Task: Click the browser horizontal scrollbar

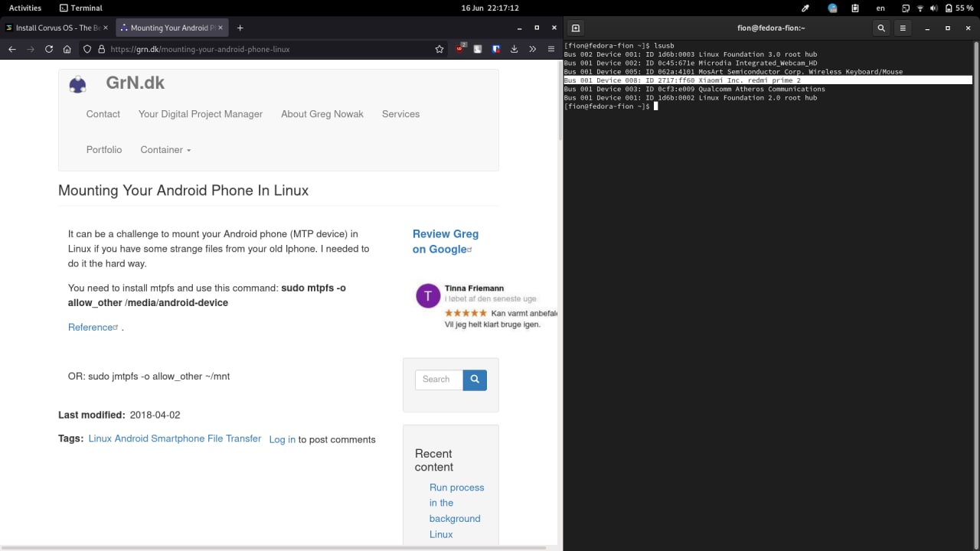Action: coord(273,548)
